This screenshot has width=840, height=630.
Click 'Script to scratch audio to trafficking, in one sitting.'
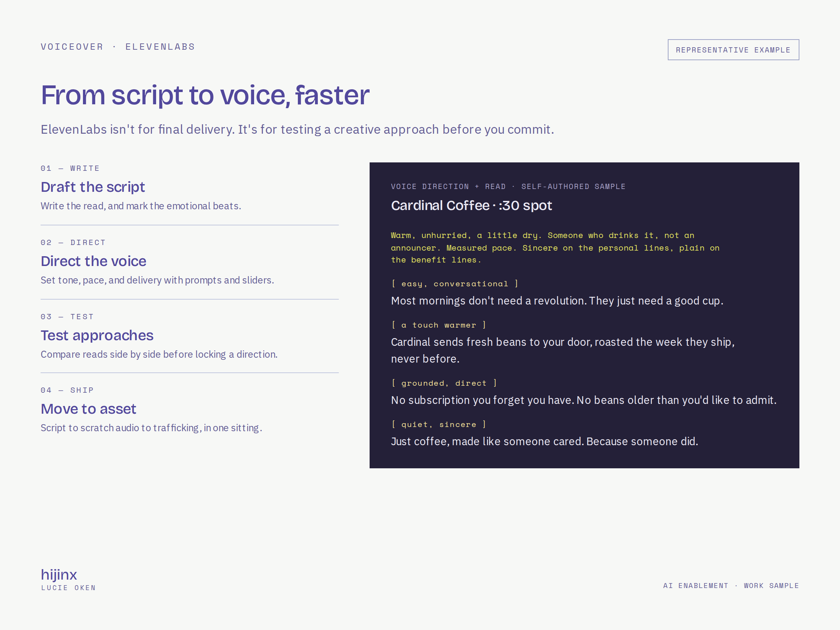pos(151,428)
